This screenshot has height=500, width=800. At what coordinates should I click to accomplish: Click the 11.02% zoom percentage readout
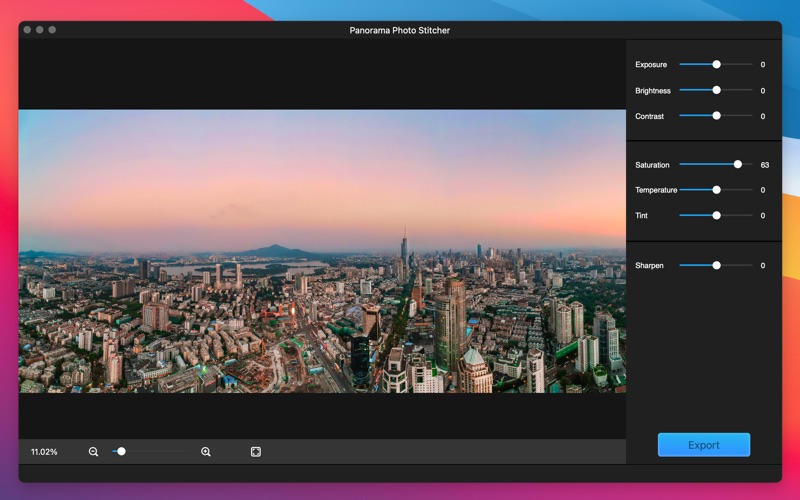point(44,452)
